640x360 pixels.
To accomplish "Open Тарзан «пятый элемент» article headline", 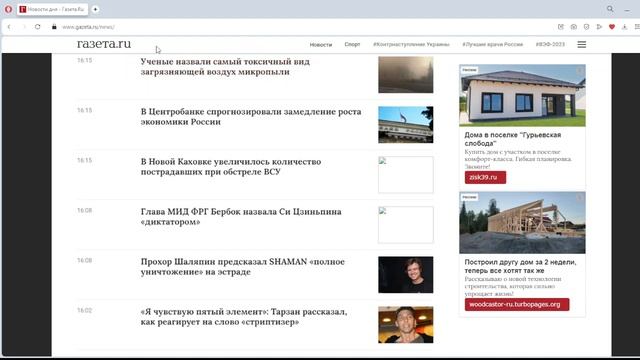I will click(244, 317).
